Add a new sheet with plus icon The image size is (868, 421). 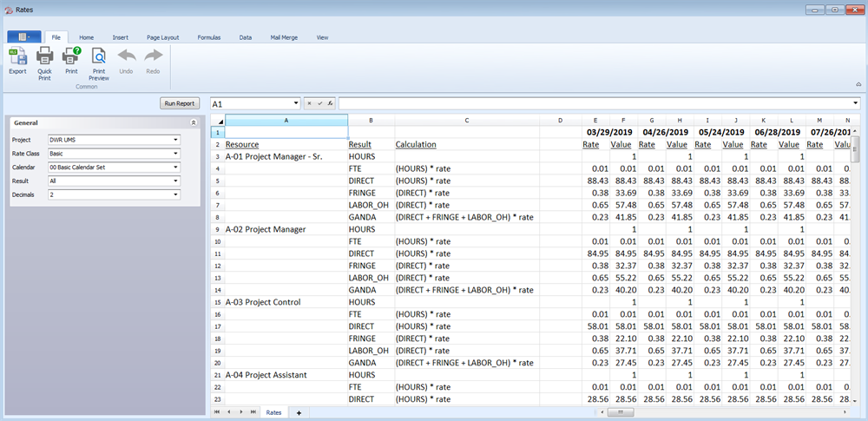[x=299, y=412]
